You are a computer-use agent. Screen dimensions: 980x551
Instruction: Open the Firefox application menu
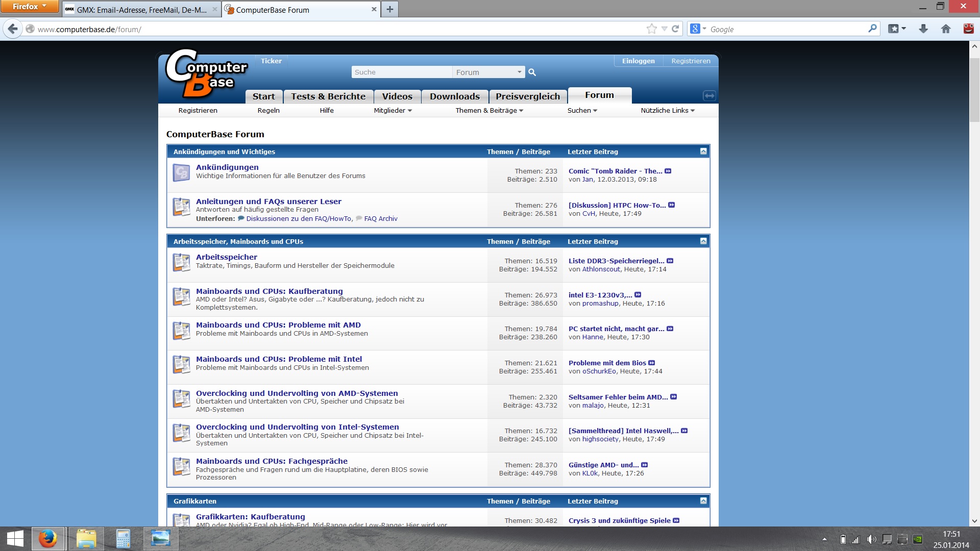click(30, 6)
